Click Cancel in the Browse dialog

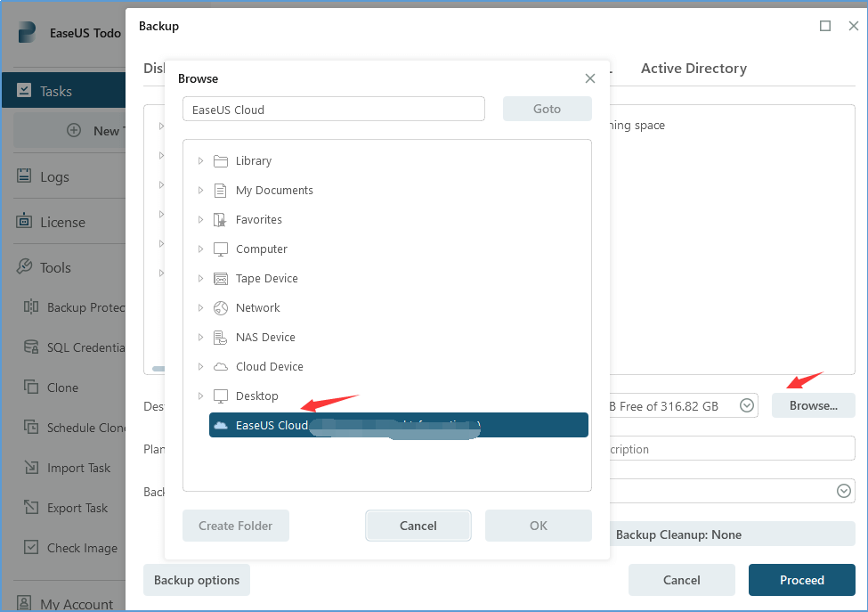[418, 526]
